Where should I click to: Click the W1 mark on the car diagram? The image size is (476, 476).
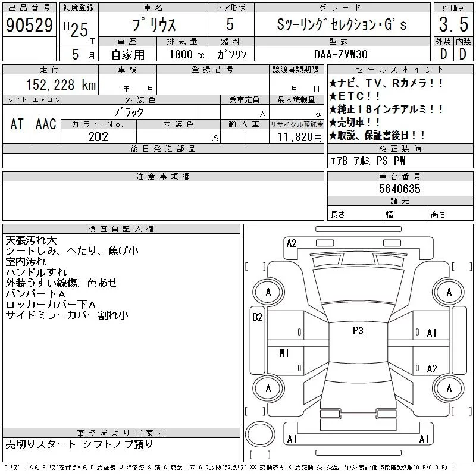pos(284,353)
